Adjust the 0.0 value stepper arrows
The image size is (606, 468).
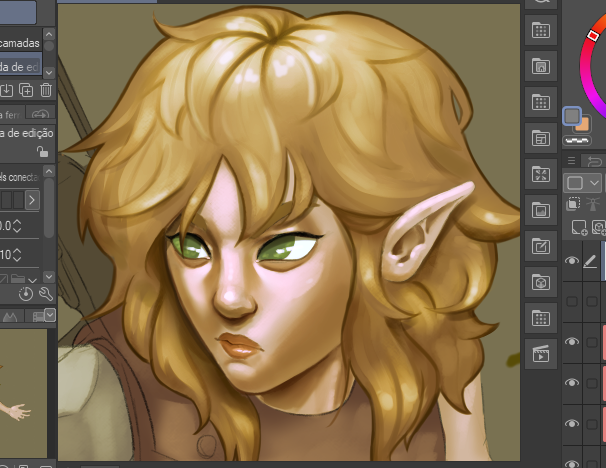click(17, 226)
